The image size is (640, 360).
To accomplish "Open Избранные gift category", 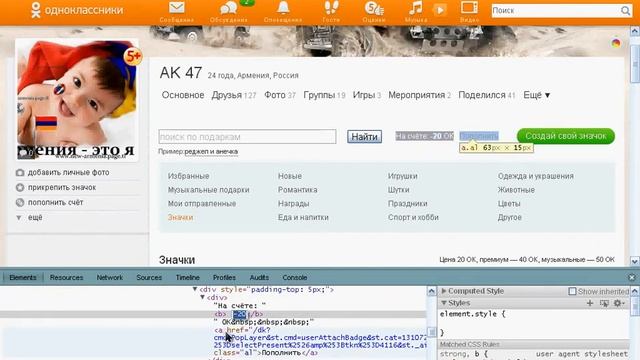I will (x=189, y=176).
